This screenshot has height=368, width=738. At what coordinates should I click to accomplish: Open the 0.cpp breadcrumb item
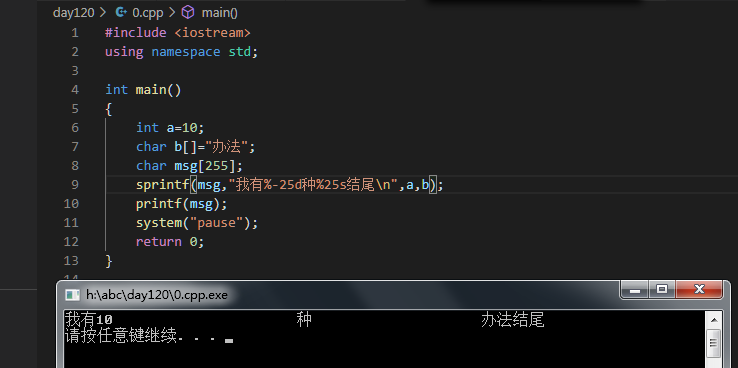148,13
